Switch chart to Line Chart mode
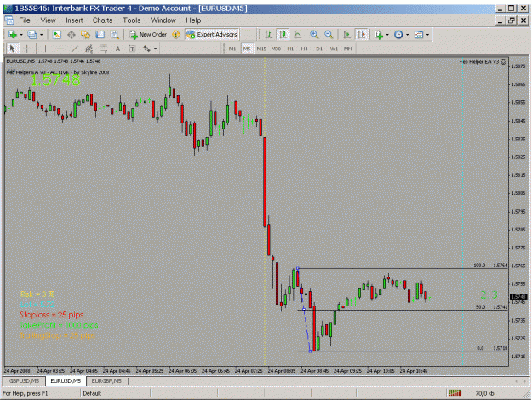Viewport: 532px width, 400px height. click(298, 35)
